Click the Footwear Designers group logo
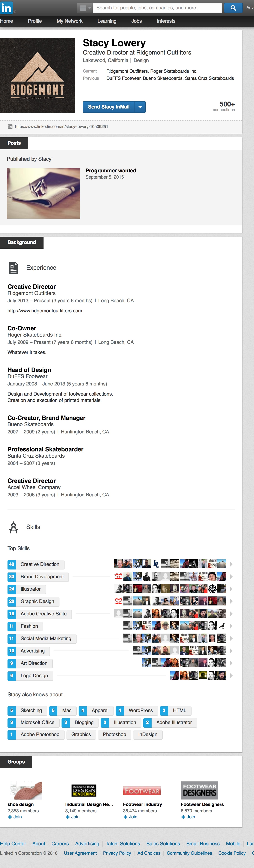Viewport: 254px width, 868px height. click(199, 790)
